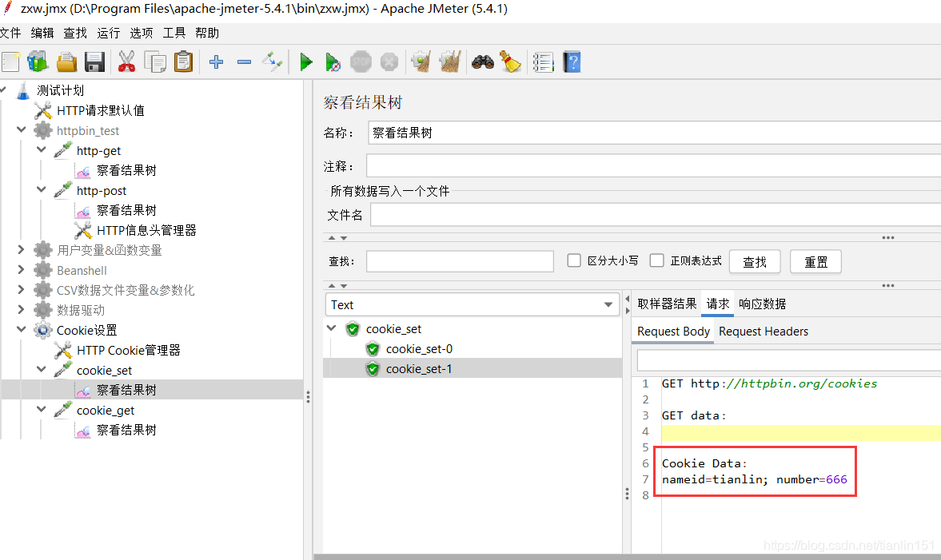The height and width of the screenshot is (560, 941).
Task: Select the cookie_set-1 result
Action: pos(419,369)
